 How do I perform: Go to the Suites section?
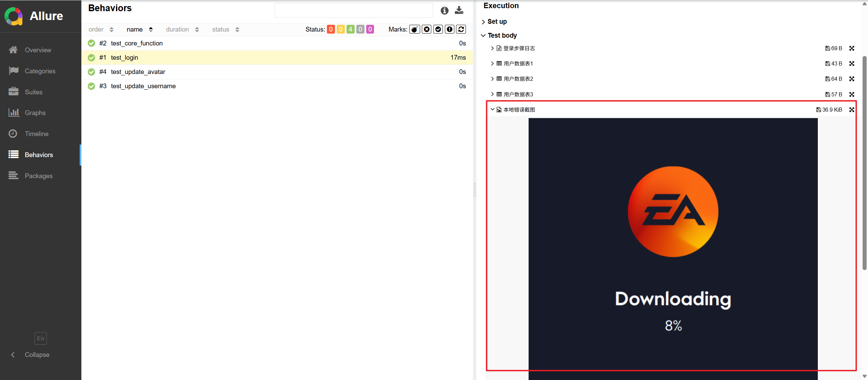[34, 92]
